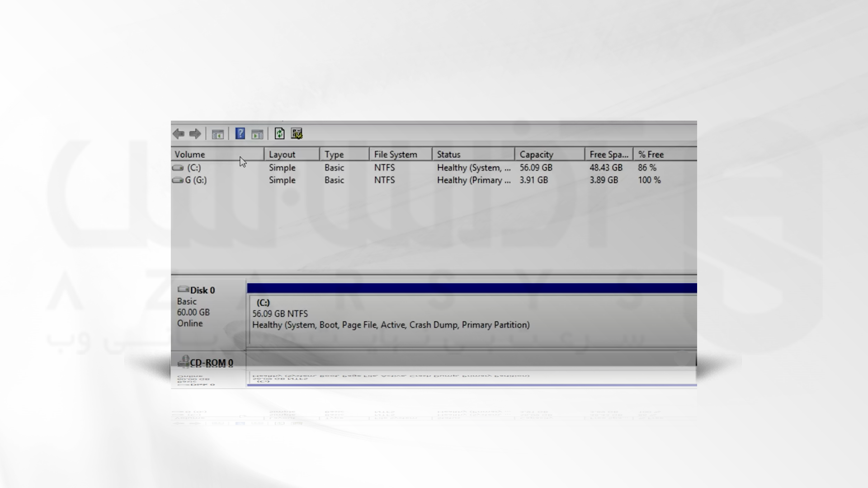
Task: Sort by the Status column header
Action: (473, 154)
